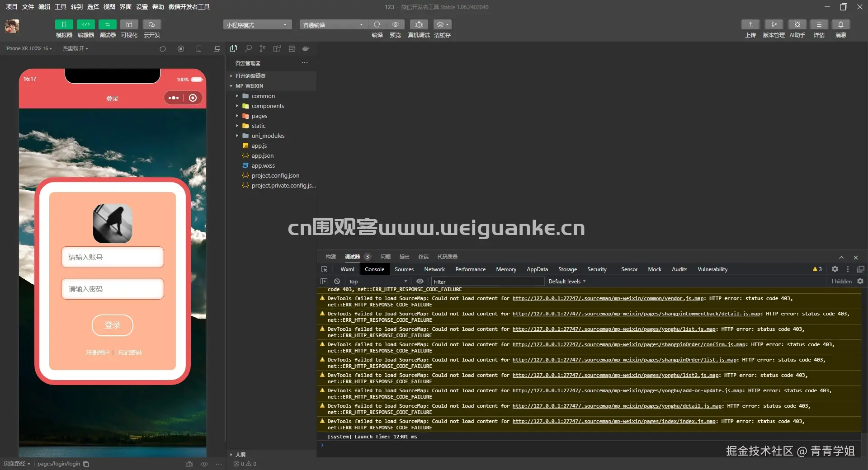This screenshot has width=868, height=470.
Task: Open the vendor.js.map sourcemap link
Action: click(x=608, y=298)
